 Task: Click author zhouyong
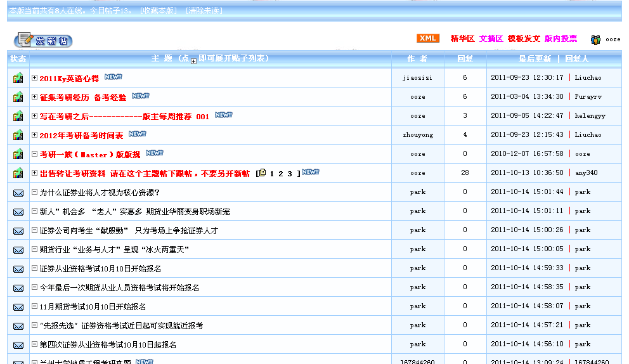click(418, 135)
